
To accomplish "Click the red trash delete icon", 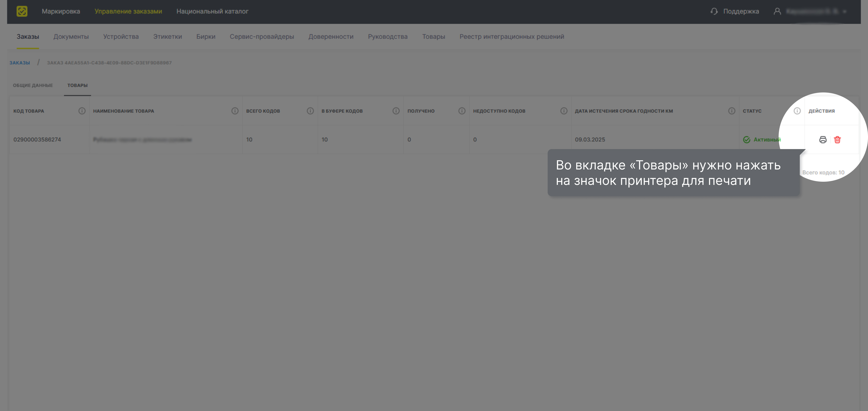I will 837,139.
